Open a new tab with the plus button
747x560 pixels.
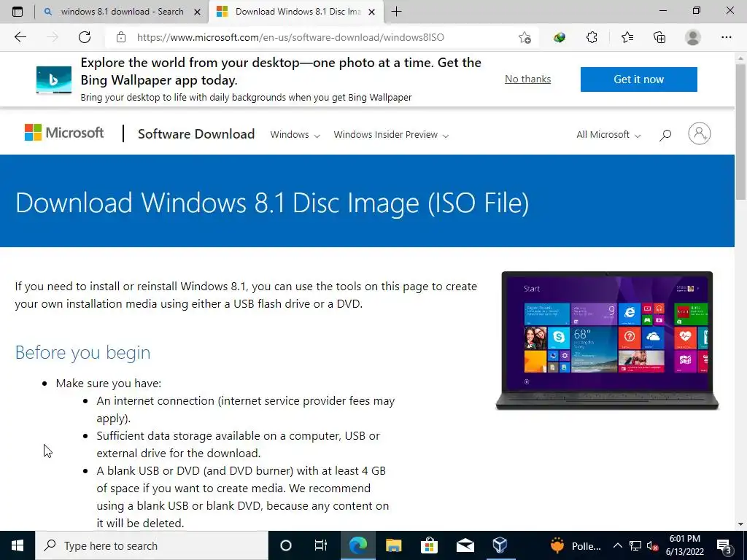point(396,12)
